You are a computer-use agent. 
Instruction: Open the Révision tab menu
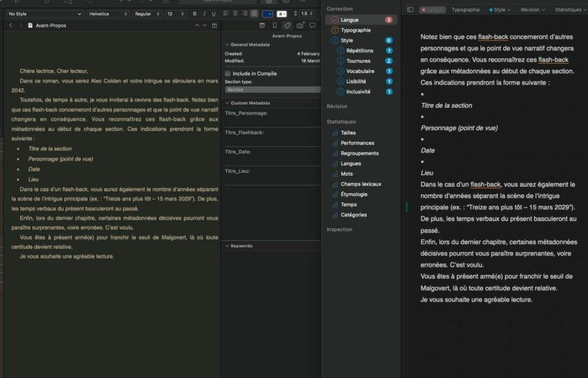(533, 10)
